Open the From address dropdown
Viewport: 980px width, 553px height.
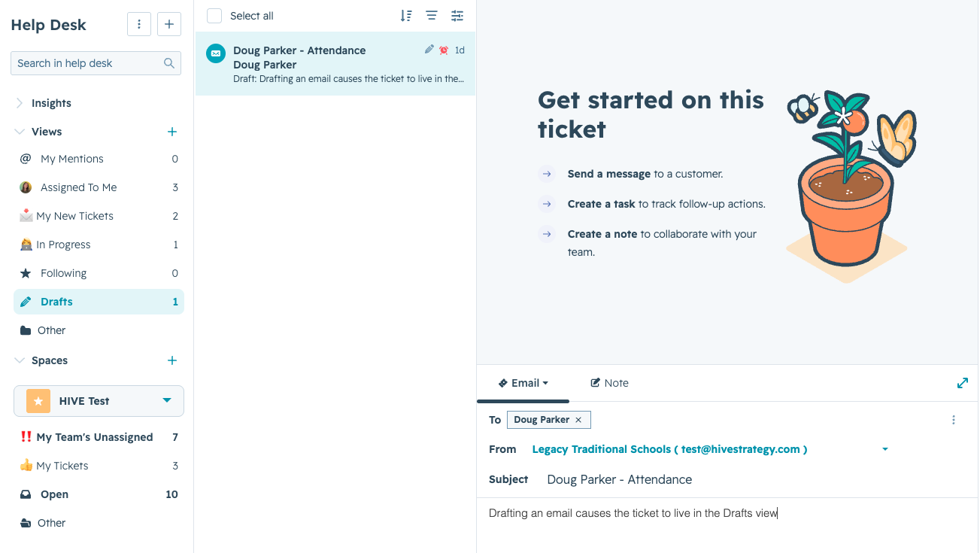(885, 449)
